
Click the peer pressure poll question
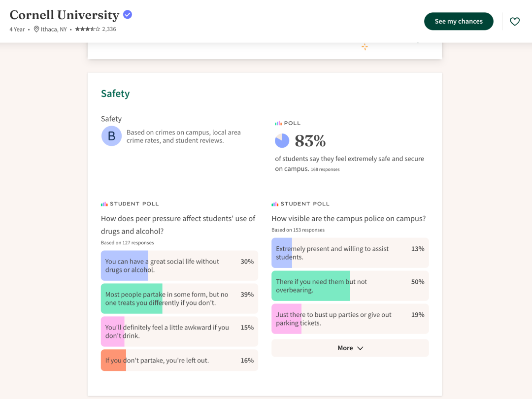[178, 225]
